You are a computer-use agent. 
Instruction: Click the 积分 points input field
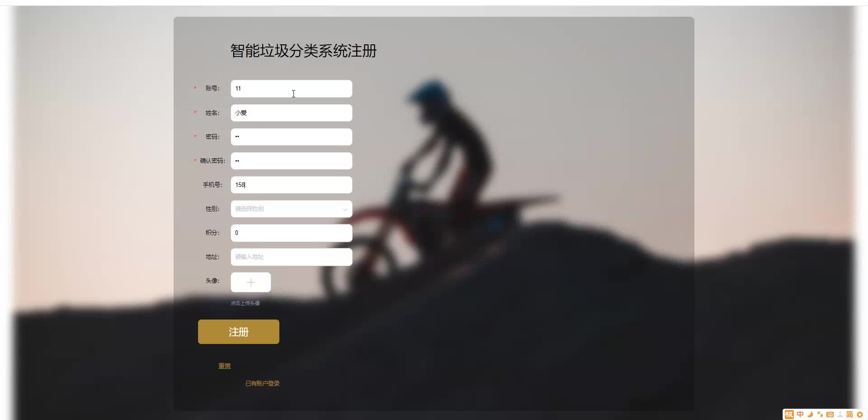[x=292, y=233]
